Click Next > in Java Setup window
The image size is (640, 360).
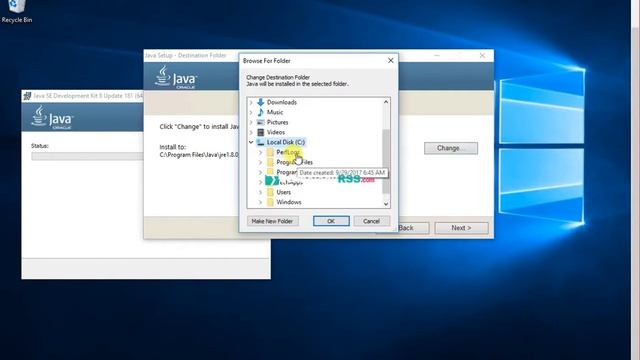coord(461,228)
